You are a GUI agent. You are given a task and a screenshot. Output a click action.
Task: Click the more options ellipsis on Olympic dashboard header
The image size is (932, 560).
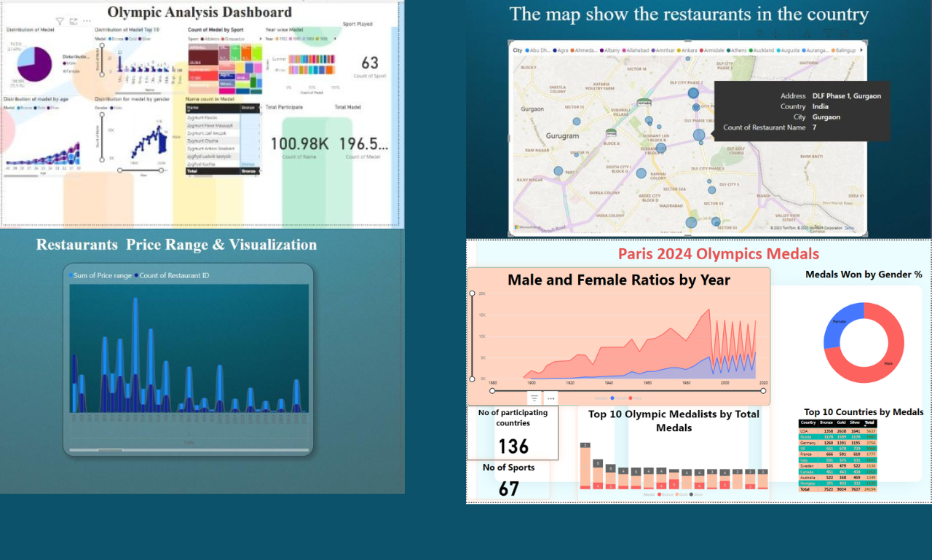pyautogui.click(x=87, y=20)
